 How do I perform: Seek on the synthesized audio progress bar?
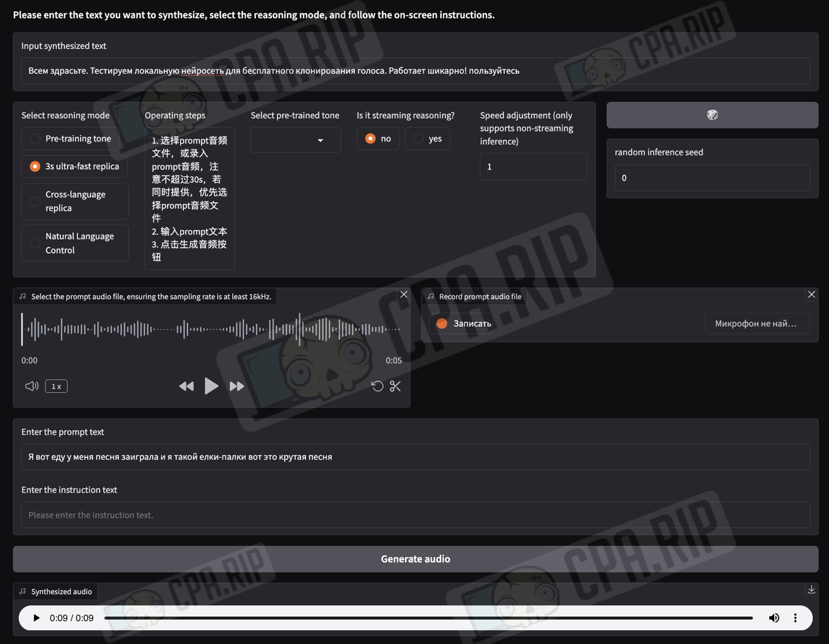tap(428, 618)
